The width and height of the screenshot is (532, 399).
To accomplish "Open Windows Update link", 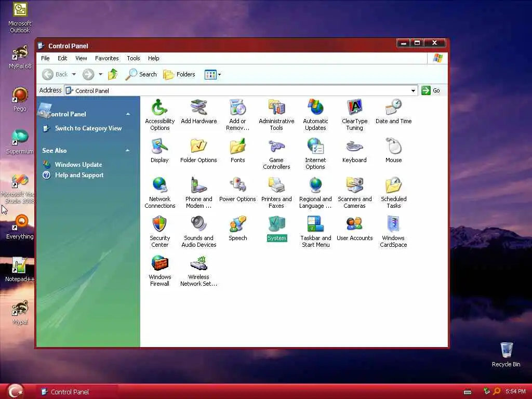I will pos(78,165).
